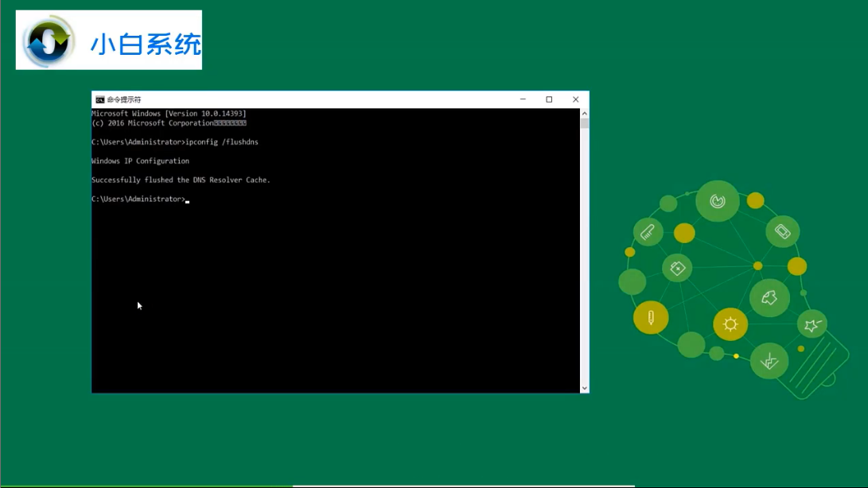868x488 pixels.
Task: Click the comb icon in lightbulb graphic
Action: click(x=648, y=232)
